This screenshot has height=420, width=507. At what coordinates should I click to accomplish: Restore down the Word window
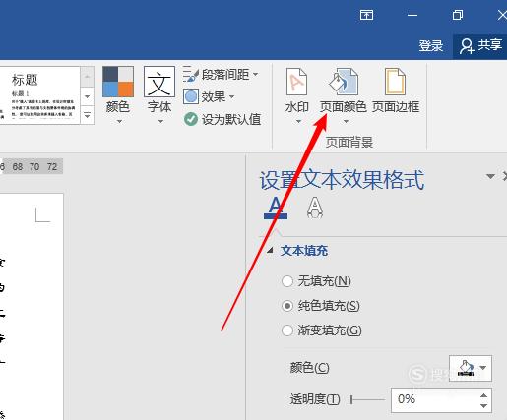coord(458,15)
